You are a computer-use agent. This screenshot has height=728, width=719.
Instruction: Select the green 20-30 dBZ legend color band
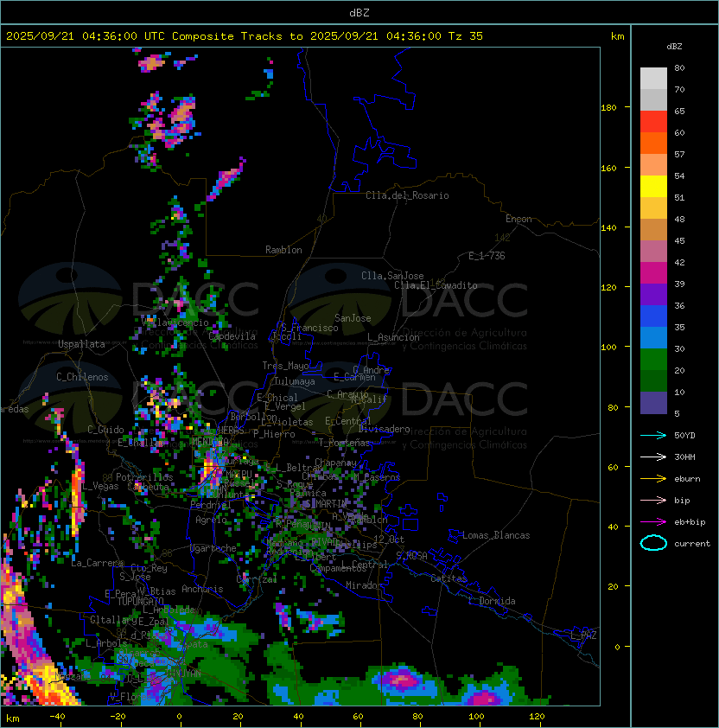point(653,360)
